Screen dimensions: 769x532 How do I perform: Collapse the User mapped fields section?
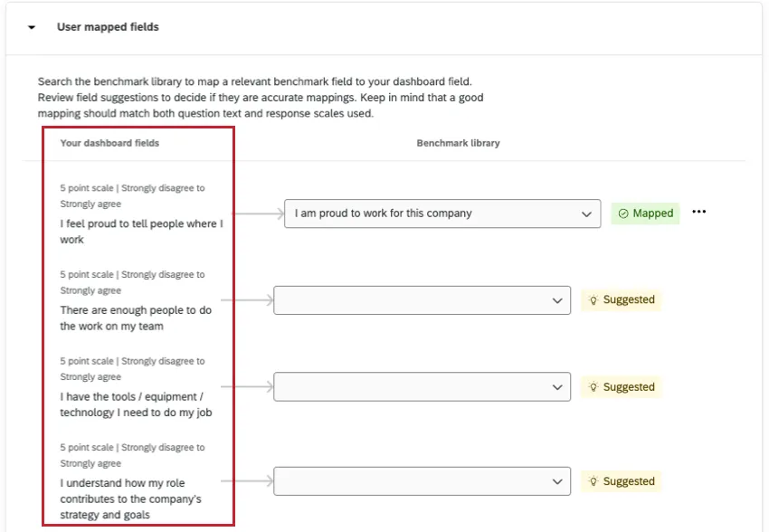click(32, 26)
